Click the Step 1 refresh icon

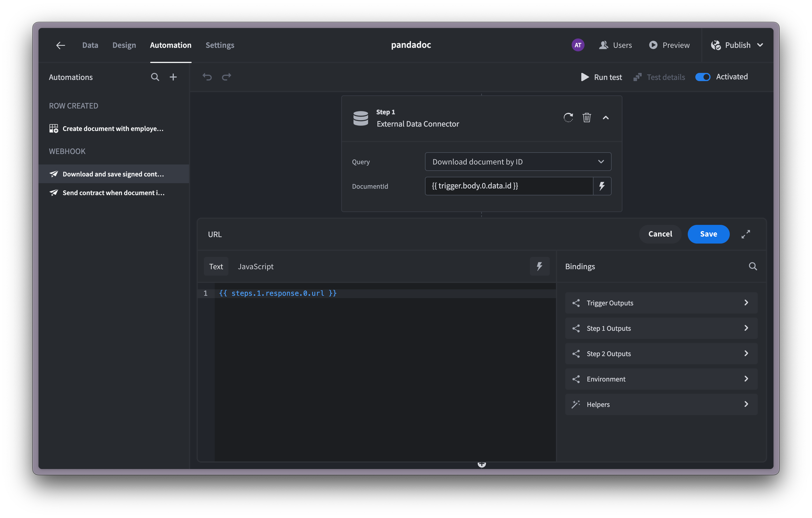568,117
